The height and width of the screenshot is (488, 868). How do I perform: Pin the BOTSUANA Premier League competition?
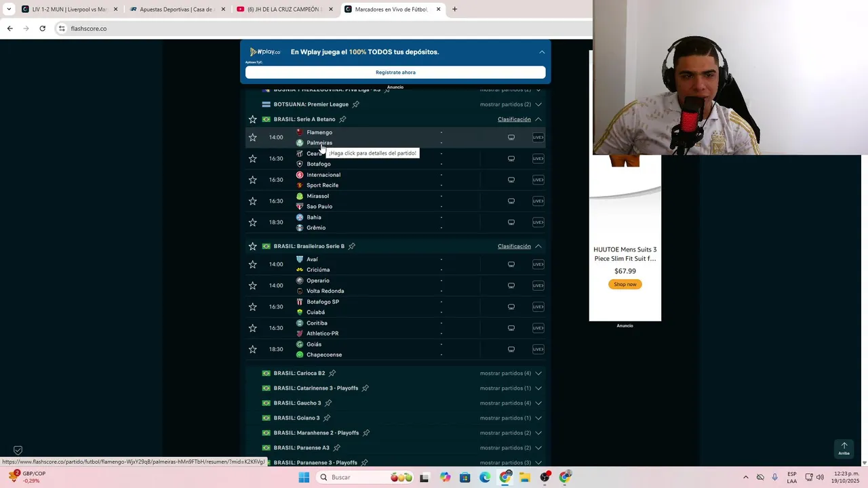coord(355,104)
